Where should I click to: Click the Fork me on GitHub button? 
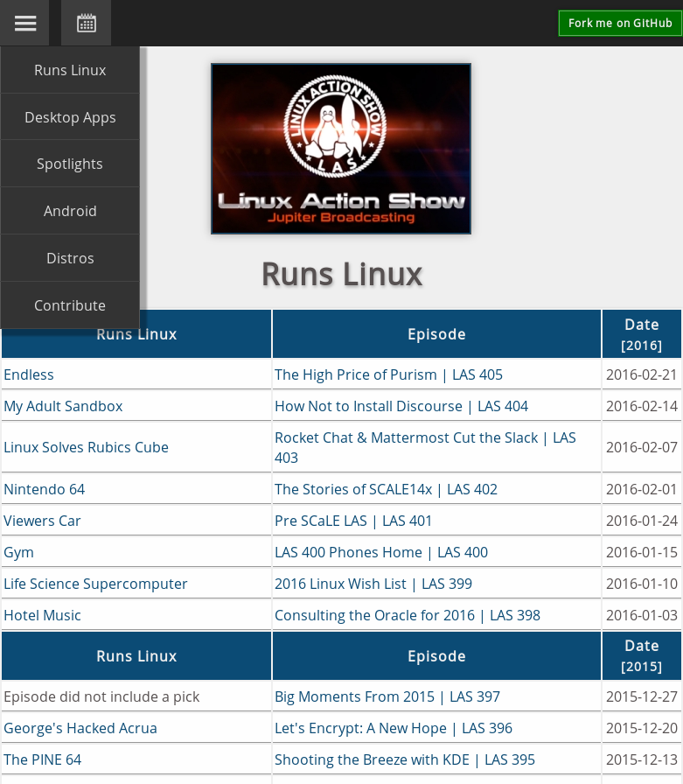(620, 23)
